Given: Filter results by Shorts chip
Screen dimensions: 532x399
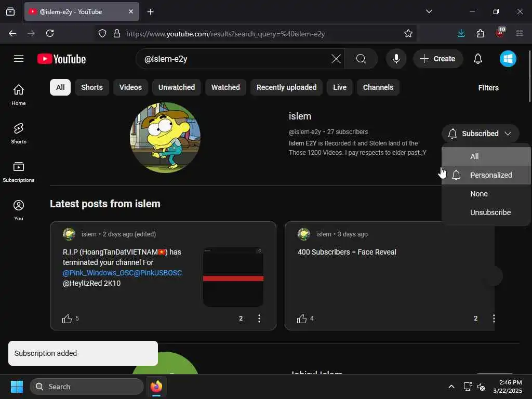Looking at the screenshot, I should [91, 87].
